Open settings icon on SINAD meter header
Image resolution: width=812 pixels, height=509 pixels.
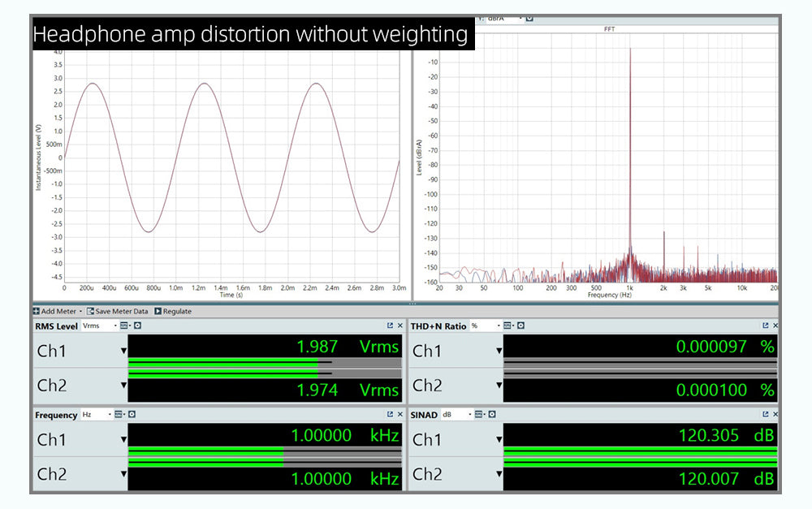pyautogui.click(x=491, y=415)
